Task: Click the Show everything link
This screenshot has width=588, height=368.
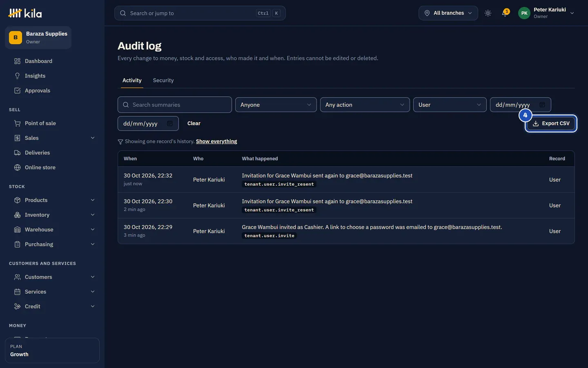Action: click(x=216, y=141)
